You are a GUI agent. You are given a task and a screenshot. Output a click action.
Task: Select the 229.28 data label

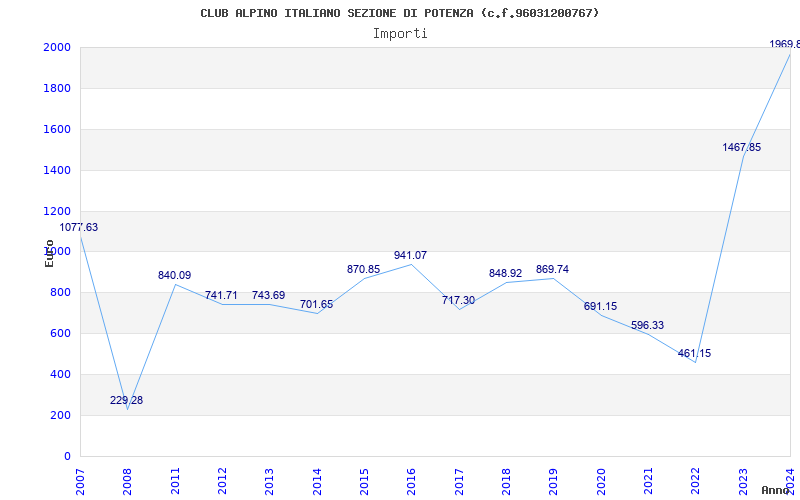pyautogui.click(x=127, y=401)
